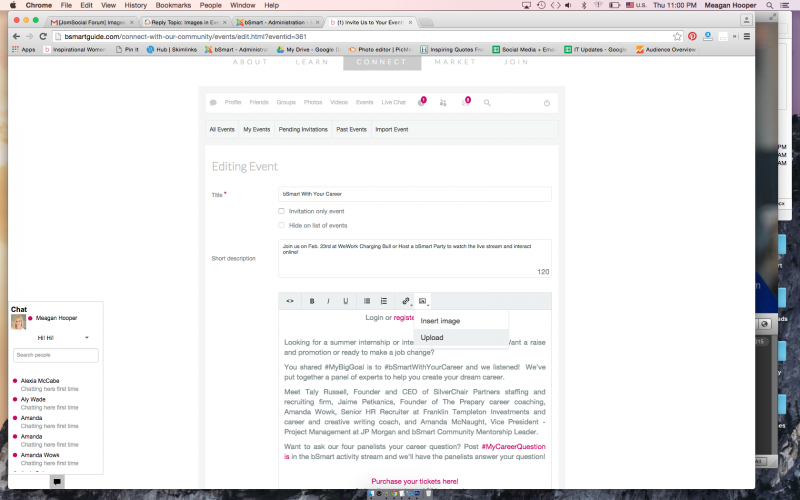Click the speech bubble icon in community toolbar
The image size is (800, 500).
213,103
